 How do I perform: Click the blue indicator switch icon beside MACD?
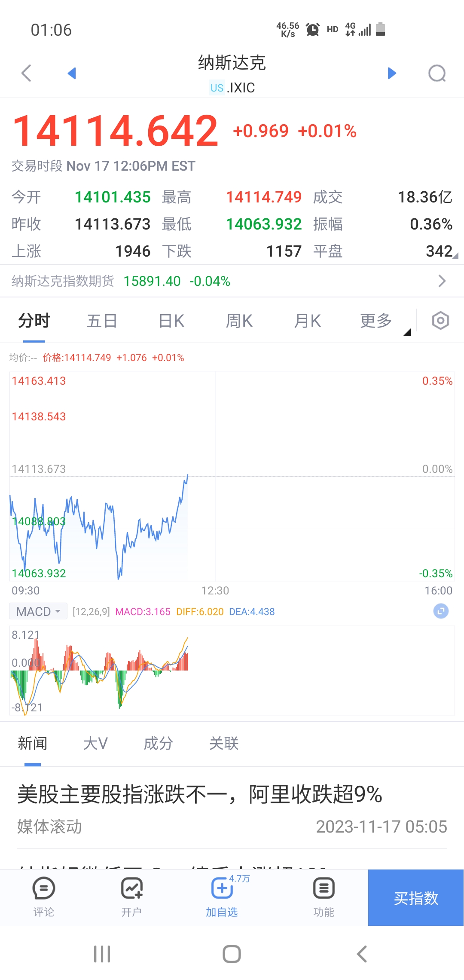tap(440, 611)
